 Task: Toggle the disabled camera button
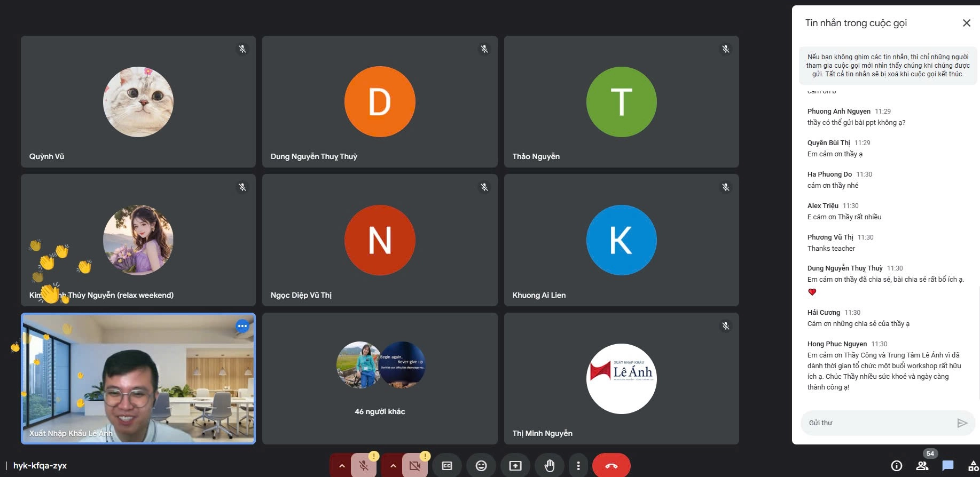pos(415,466)
